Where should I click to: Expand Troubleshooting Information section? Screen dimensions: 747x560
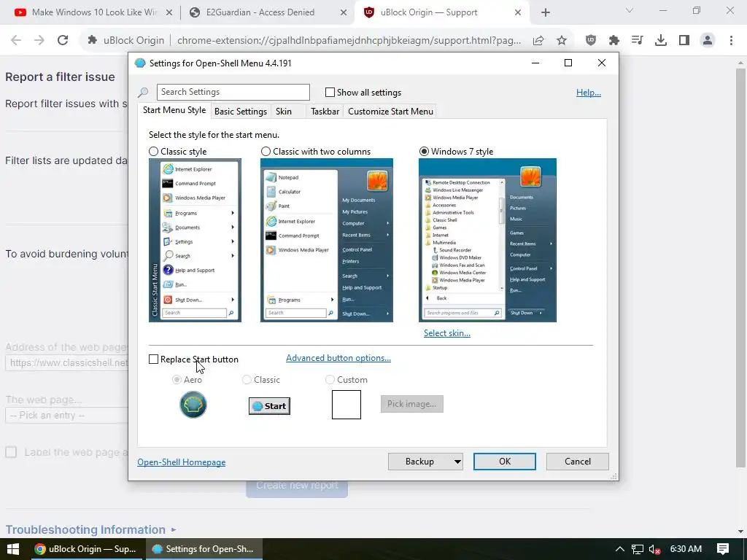pos(90,529)
